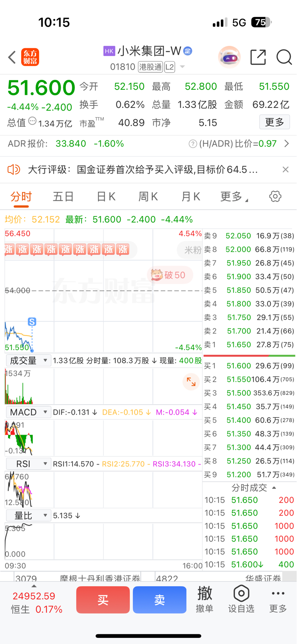The width and height of the screenshot is (297, 644).
Task: Tap the 港股通 tag
Action: point(151,67)
